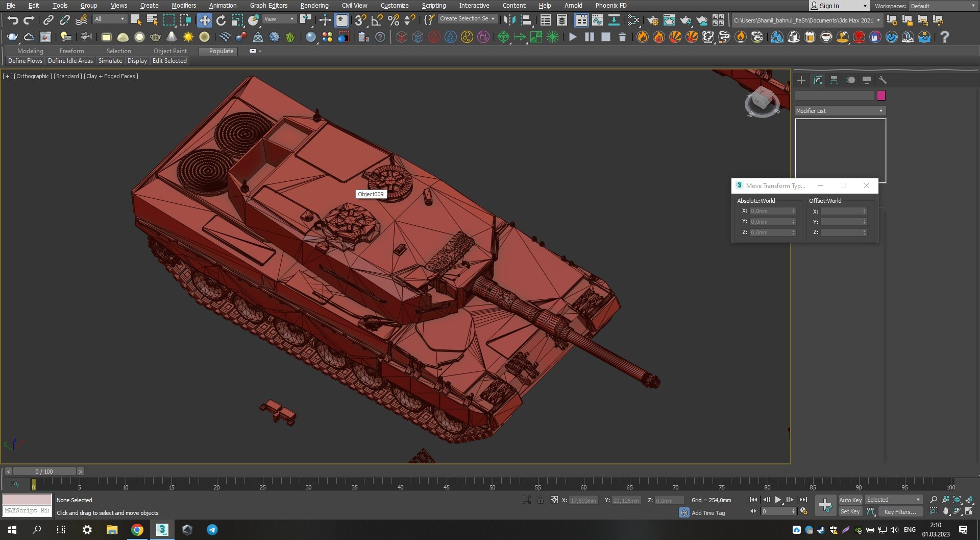Click the Define Flows button
The width and height of the screenshot is (980, 540).
tap(25, 61)
